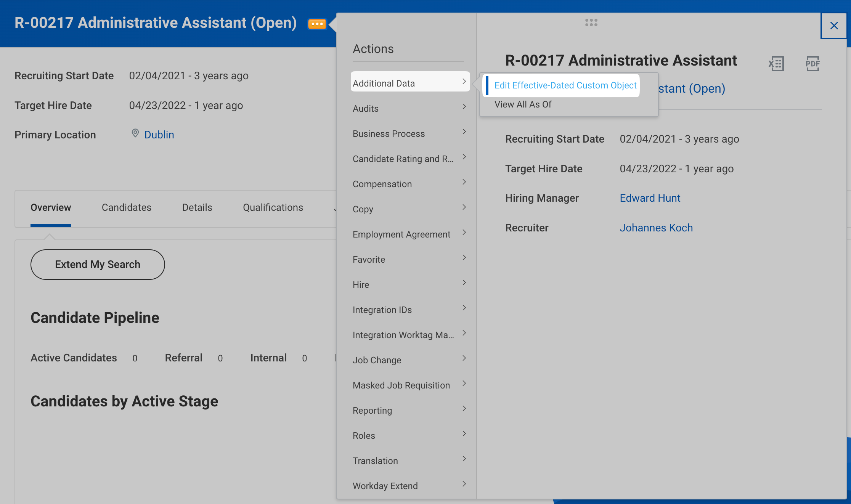Expand the Audits submenu chevron
Image resolution: width=851 pixels, height=504 pixels.
[464, 107]
